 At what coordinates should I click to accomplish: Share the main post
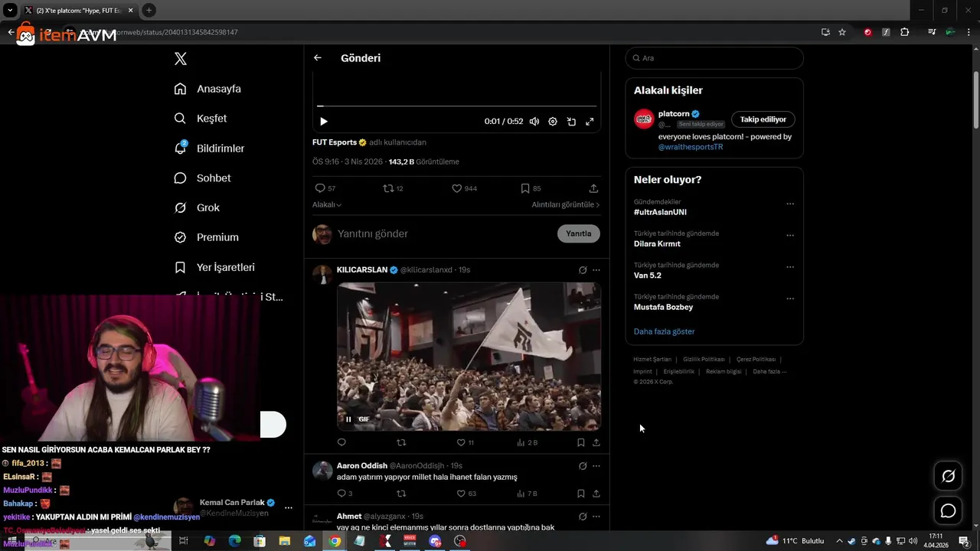point(593,188)
